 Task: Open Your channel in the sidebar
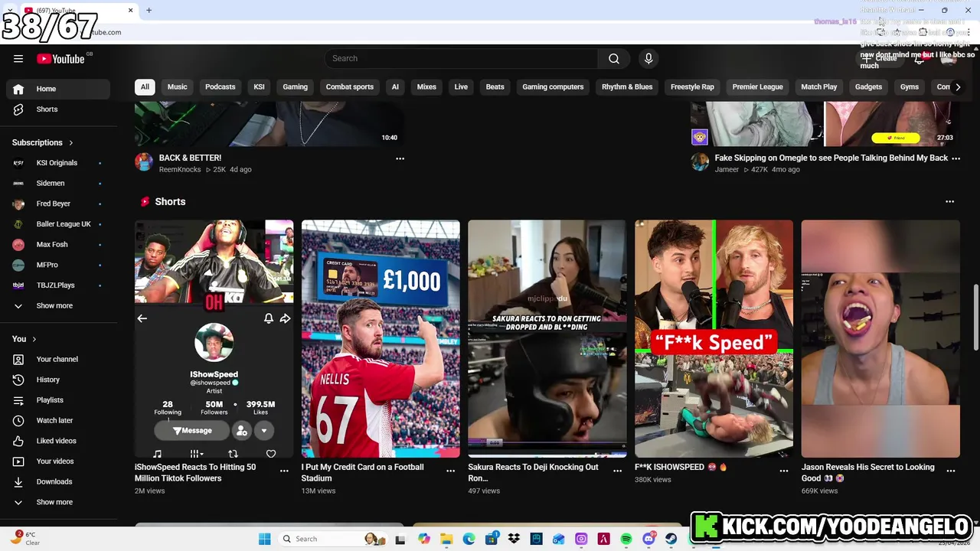click(58, 359)
